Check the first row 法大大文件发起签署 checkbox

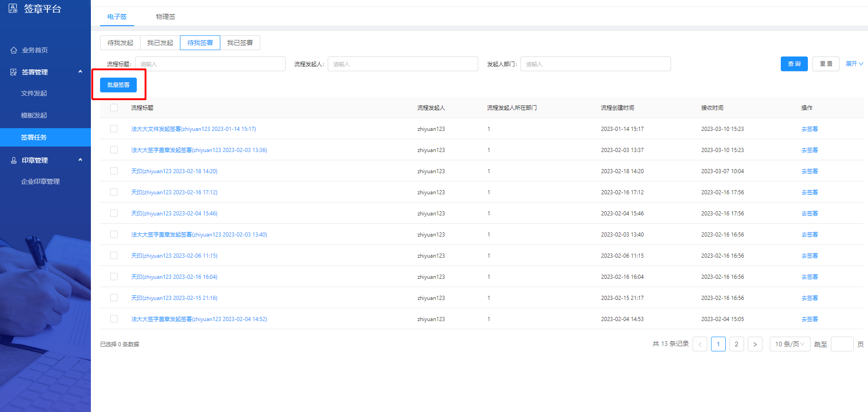114,129
